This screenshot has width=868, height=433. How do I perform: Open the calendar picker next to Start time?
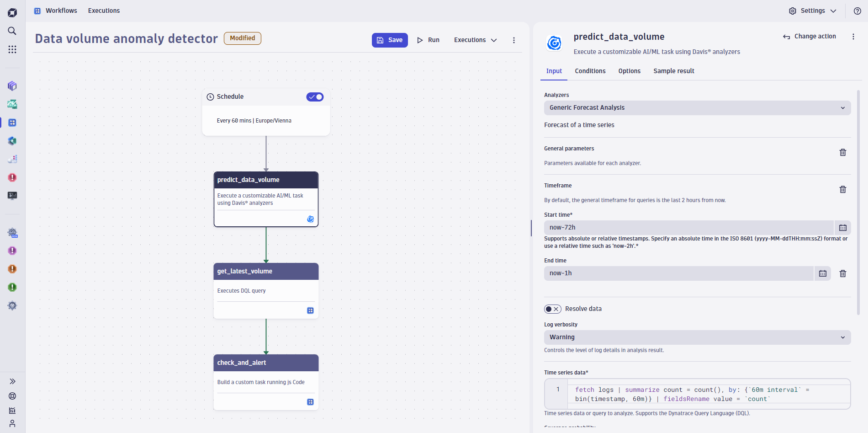click(843, 227)
